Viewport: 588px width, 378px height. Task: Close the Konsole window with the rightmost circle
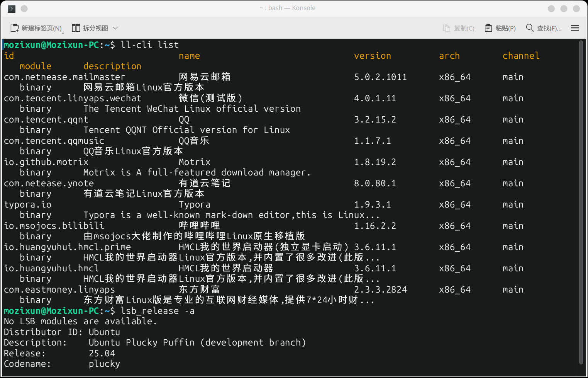pyautogui.click(x=576, y=9)
